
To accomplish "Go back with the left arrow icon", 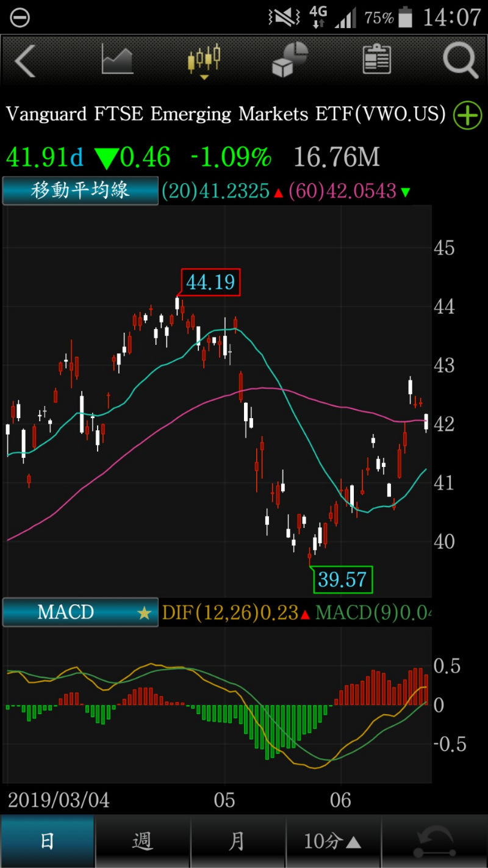I will (25, 61).
